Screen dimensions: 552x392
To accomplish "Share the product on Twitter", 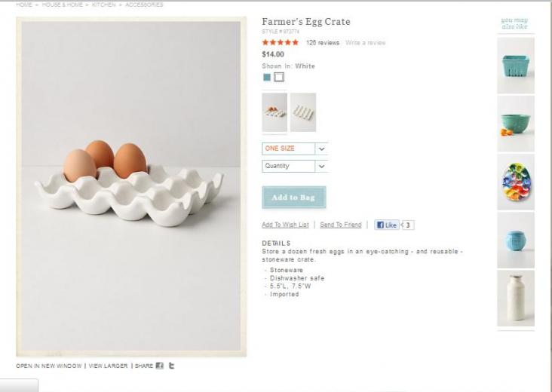I will (171, 366).
